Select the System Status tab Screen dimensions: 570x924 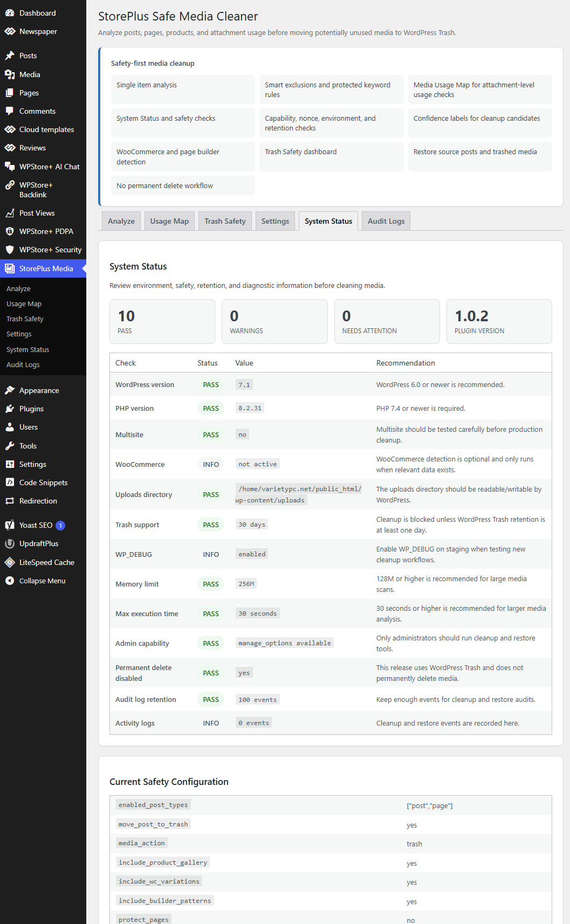(x=328, y=221)
